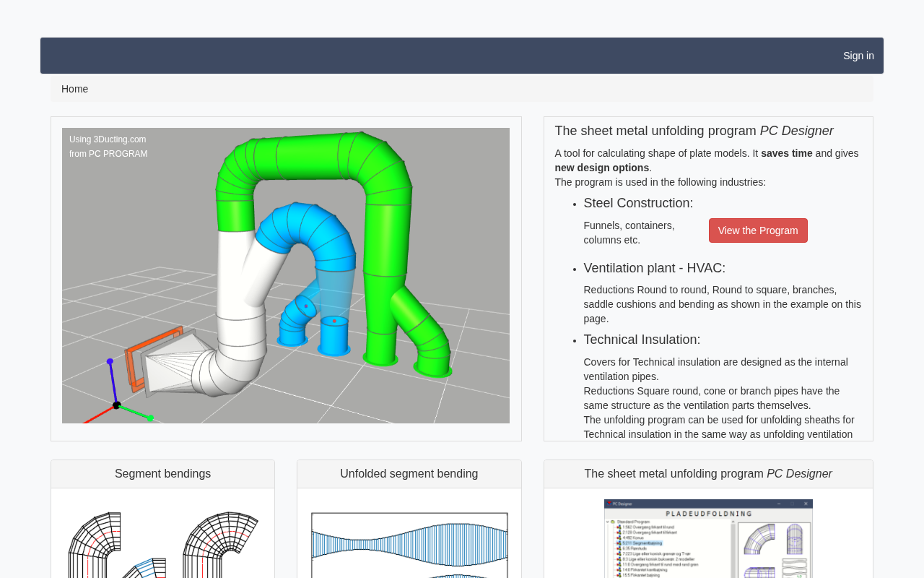The image size is (924, 578).
Task: Click the "Unfolded segment bending" panel heading
Action: [x=409, y=474]
